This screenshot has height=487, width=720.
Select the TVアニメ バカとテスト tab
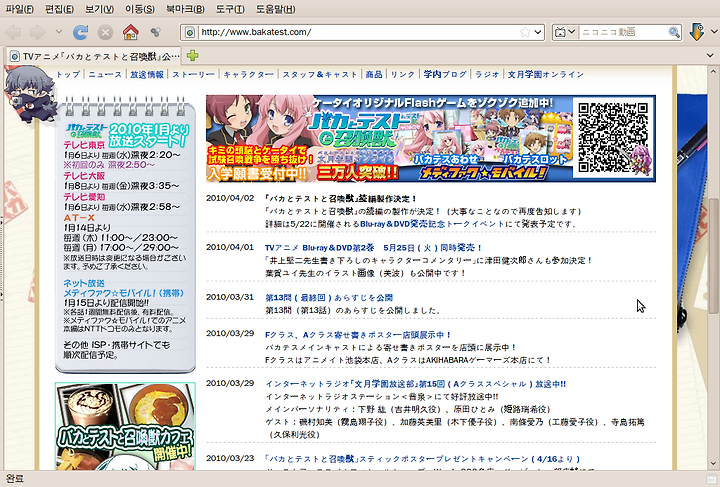(x=95, y=56)
